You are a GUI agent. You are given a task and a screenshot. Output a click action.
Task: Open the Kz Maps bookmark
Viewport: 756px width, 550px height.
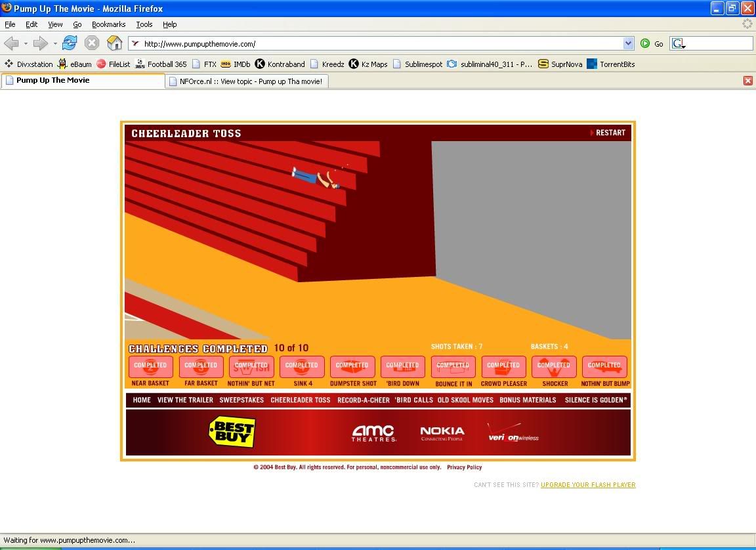(368, 64)
